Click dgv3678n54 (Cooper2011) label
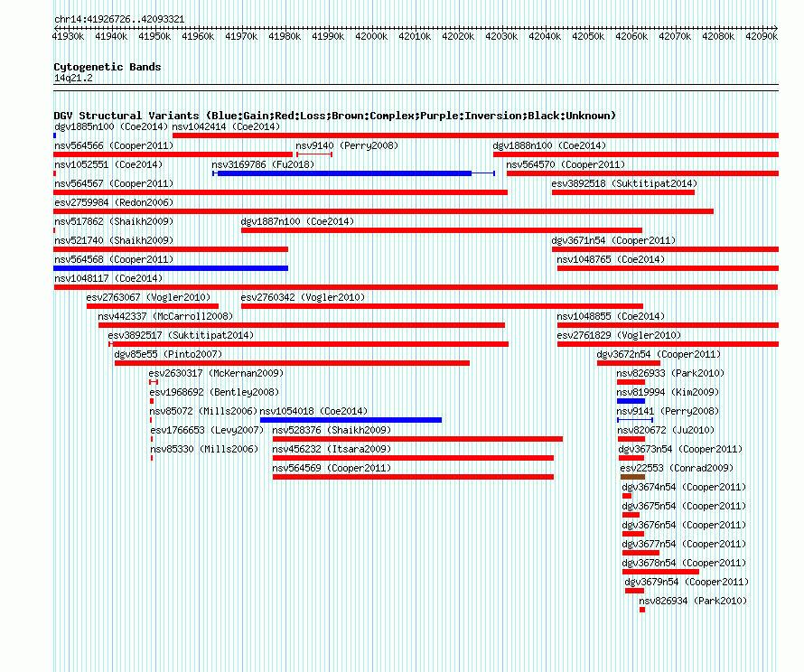Image resolution: width=804 pixels, height=672 pixels. 685,563
